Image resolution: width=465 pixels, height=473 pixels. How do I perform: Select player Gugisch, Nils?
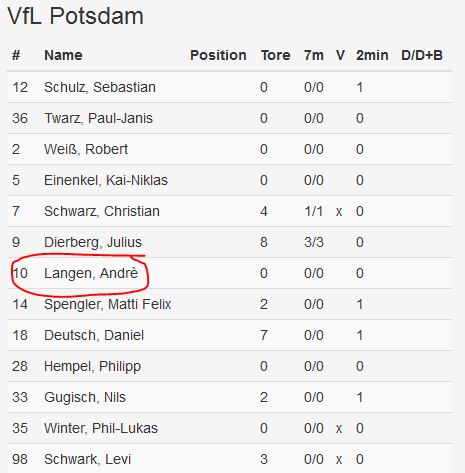point(85,397)
